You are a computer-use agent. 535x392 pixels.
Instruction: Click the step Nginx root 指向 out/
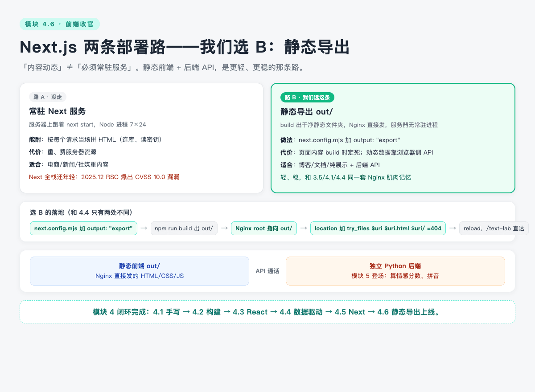[263, 229]
